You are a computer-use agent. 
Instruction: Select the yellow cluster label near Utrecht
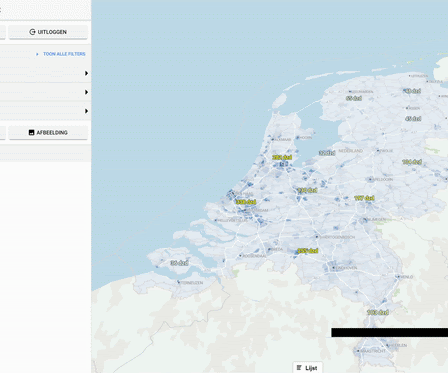tap(307, 190)
